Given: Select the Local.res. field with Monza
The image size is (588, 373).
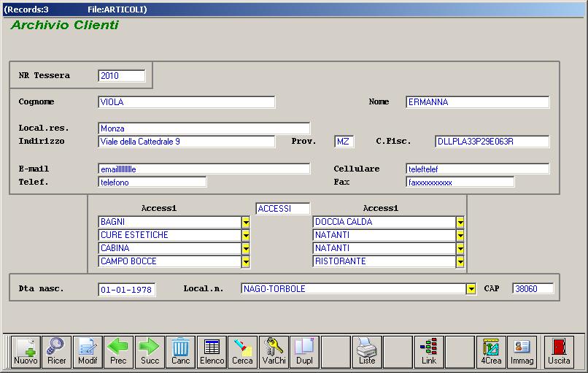Looking at the screenshot, I should [204, 128].
